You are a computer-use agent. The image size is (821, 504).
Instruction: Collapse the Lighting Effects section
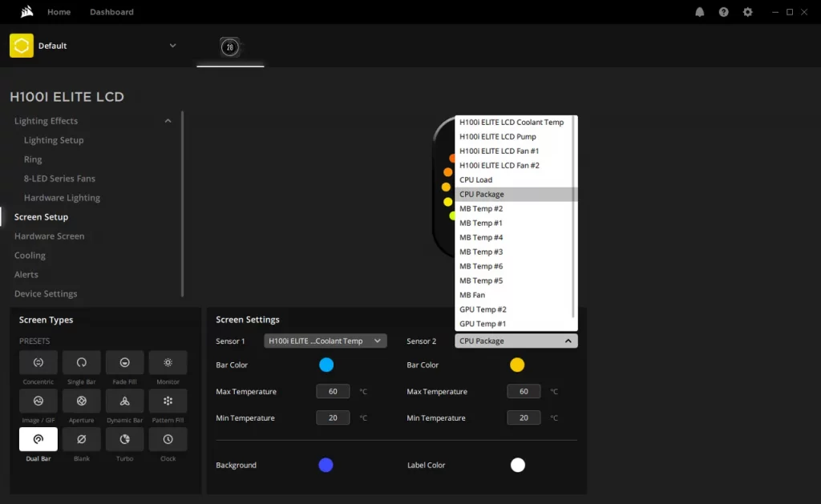(168, 121)
